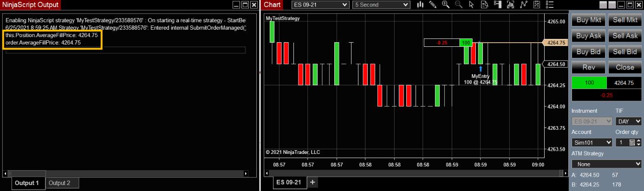Open the order quantity calculator icon

click(x=632, y=142)
